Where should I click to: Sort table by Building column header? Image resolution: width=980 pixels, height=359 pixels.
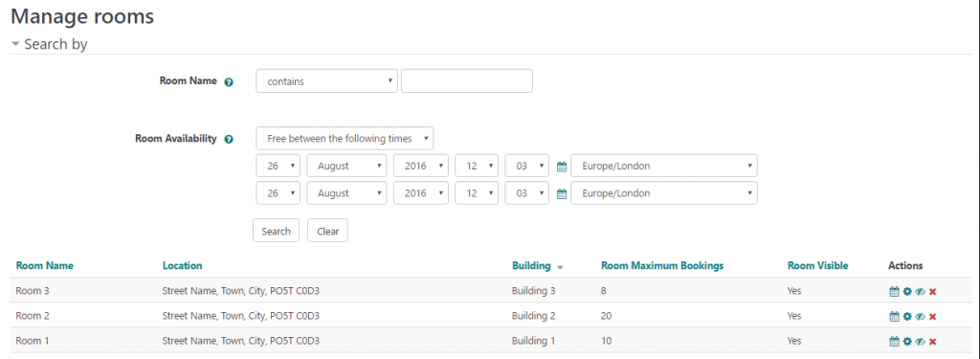[x=531, y=266]
